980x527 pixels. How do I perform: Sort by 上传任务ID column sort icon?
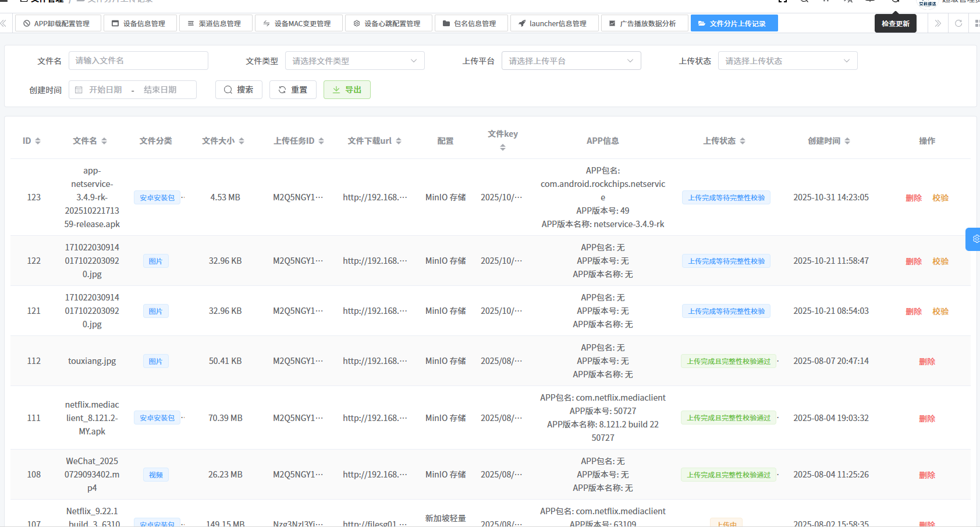tap(321, 141)
